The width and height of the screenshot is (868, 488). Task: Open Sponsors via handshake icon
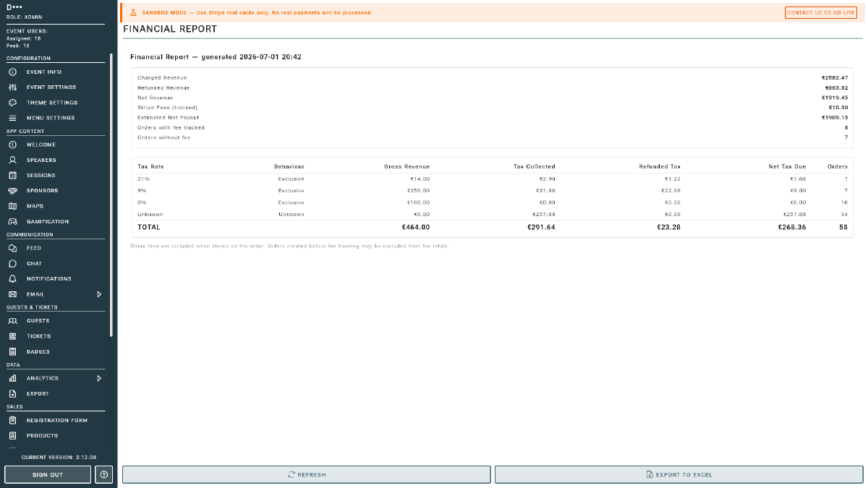12,191
